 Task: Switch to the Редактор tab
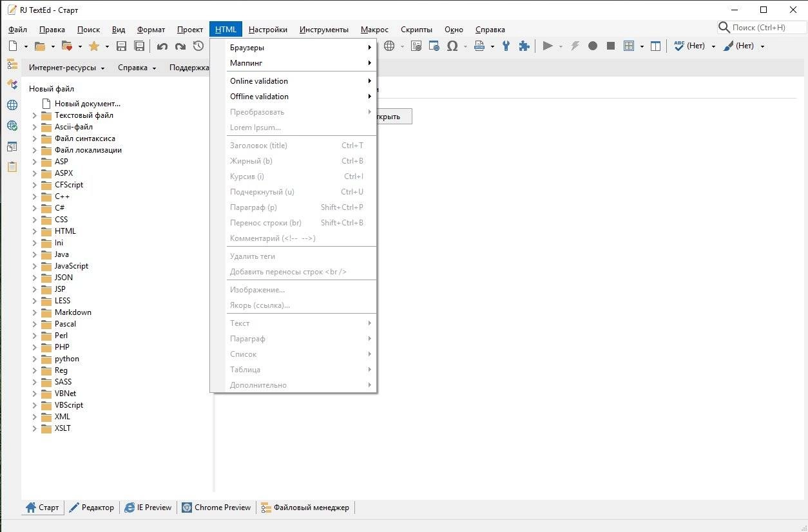click(x=91, y=508)
